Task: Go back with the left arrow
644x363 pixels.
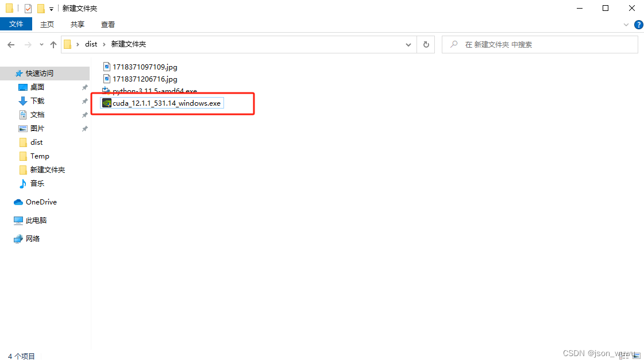Action: click(11, 44)
